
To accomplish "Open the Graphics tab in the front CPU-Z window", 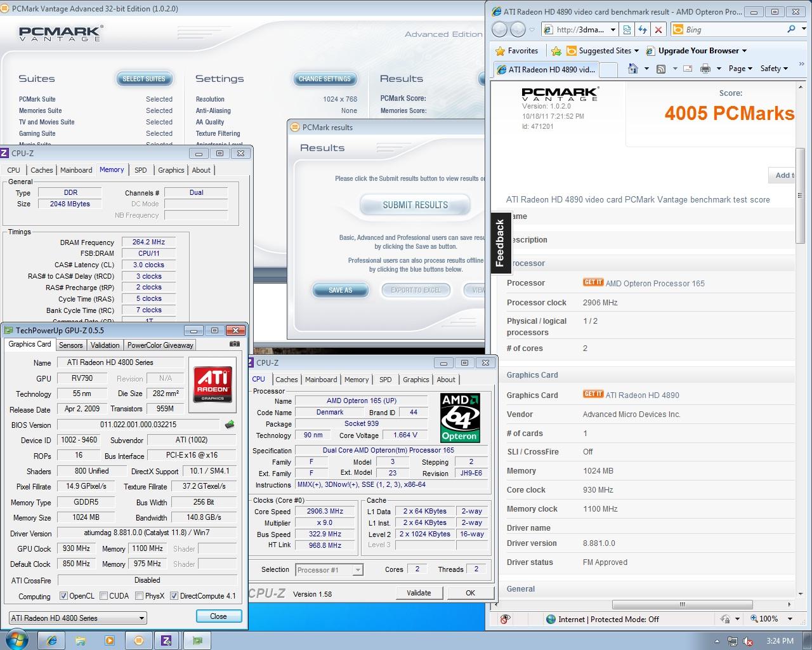I will (x=416, y=379).
